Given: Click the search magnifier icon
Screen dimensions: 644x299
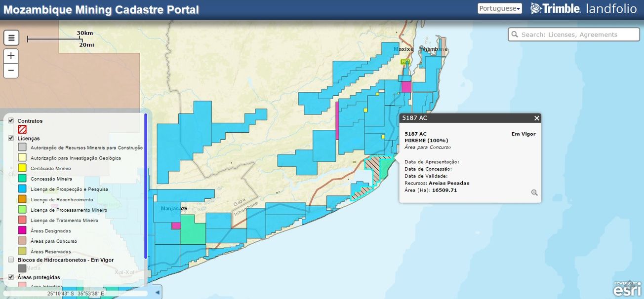Looking at the screenshot, I should coord(515,35).
